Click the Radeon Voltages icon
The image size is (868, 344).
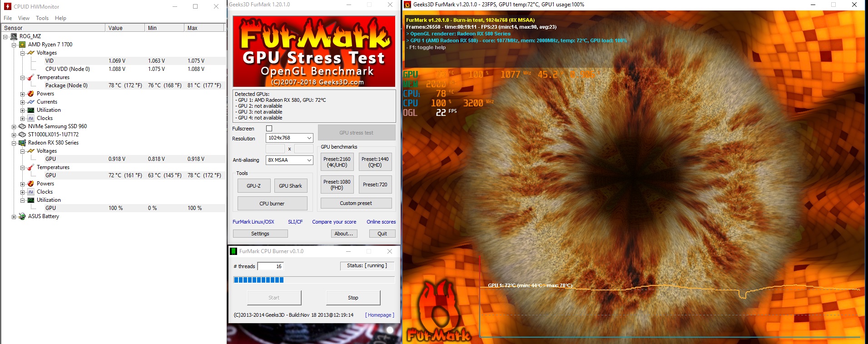(31, 151)
